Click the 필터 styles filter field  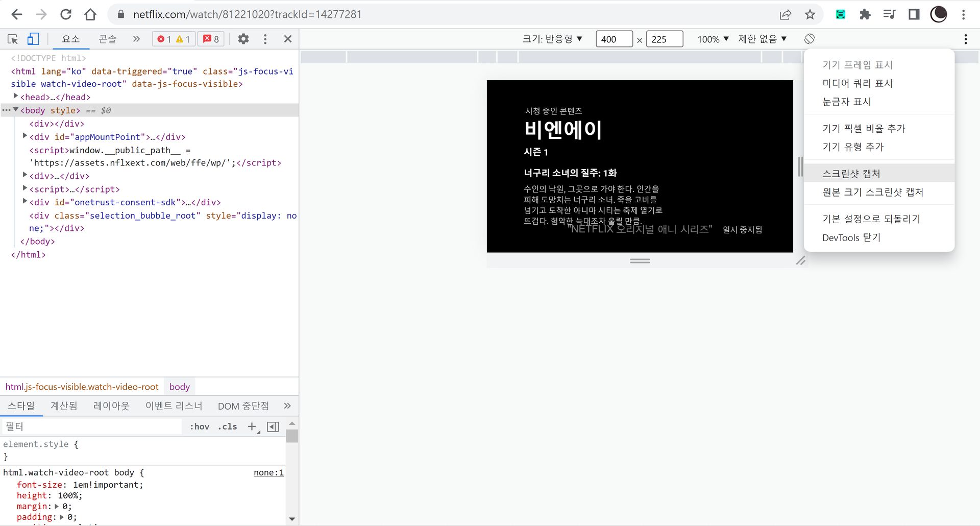point(92,426)
